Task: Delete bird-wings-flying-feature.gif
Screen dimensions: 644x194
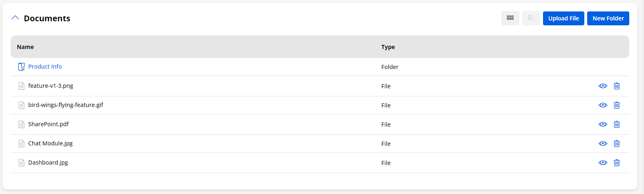Action: (x=617, y=105)
